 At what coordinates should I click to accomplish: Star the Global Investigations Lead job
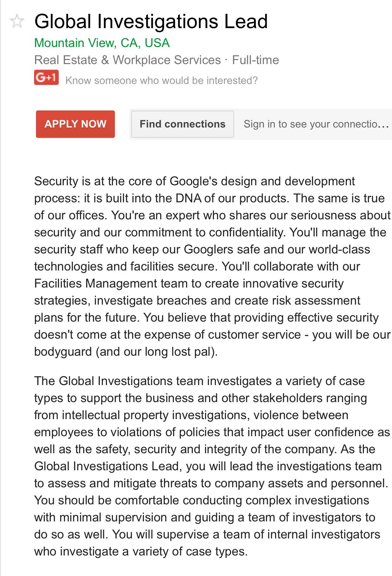[x=17, y=21]
